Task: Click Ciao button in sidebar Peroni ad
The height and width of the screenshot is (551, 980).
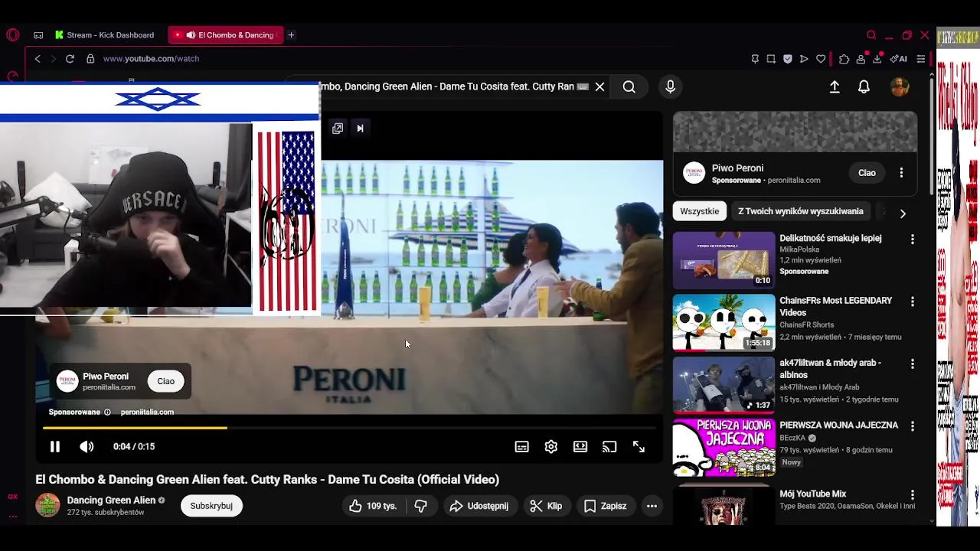Action: 867,173
